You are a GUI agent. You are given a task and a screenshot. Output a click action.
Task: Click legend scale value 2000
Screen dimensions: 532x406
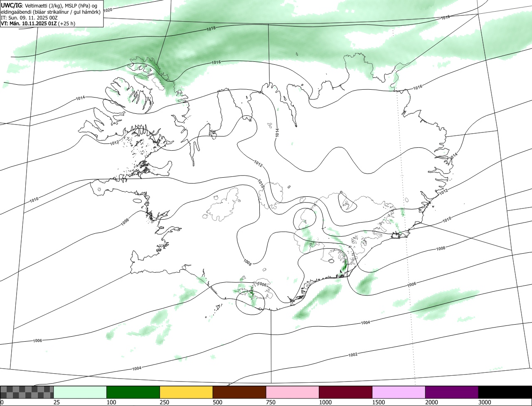pos(432,402)
